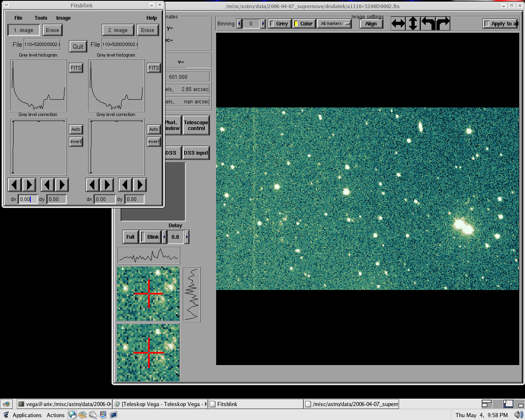The width and height of the screenshot is (525, 420).
Task: Decrease first image dy with left arrow
Action: [x=48, y=185]
